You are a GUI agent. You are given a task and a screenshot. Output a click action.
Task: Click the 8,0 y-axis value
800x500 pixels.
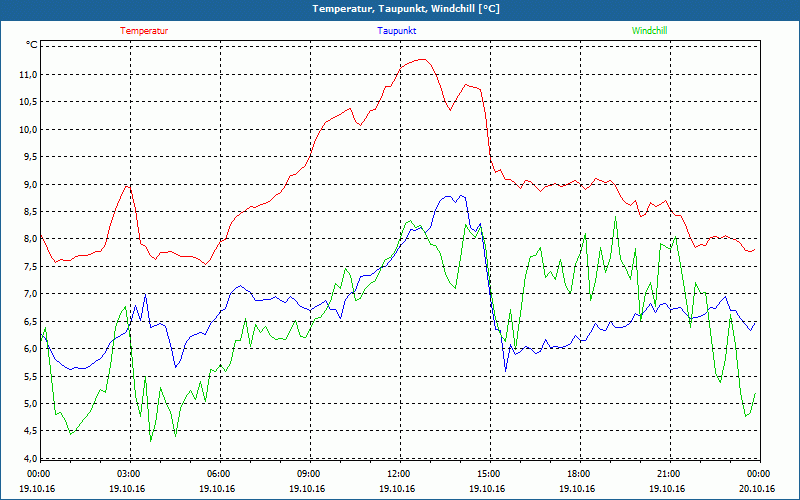point(30,239)
